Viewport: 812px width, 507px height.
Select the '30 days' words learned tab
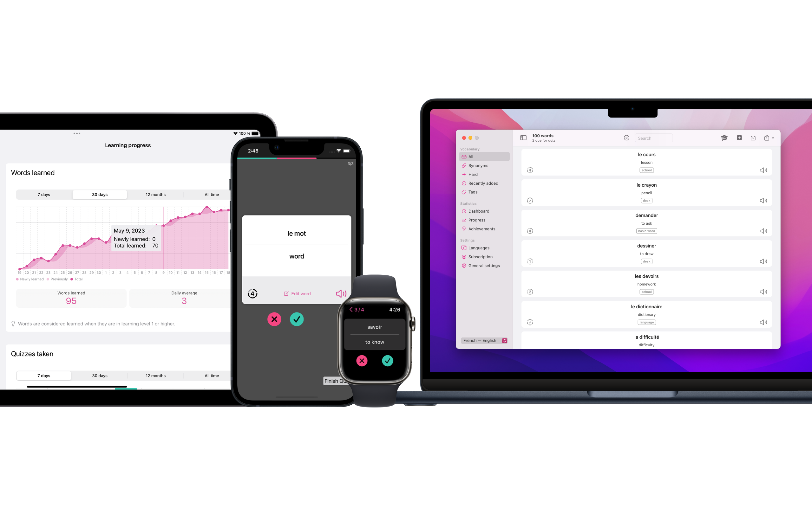[x=99, y=194]
